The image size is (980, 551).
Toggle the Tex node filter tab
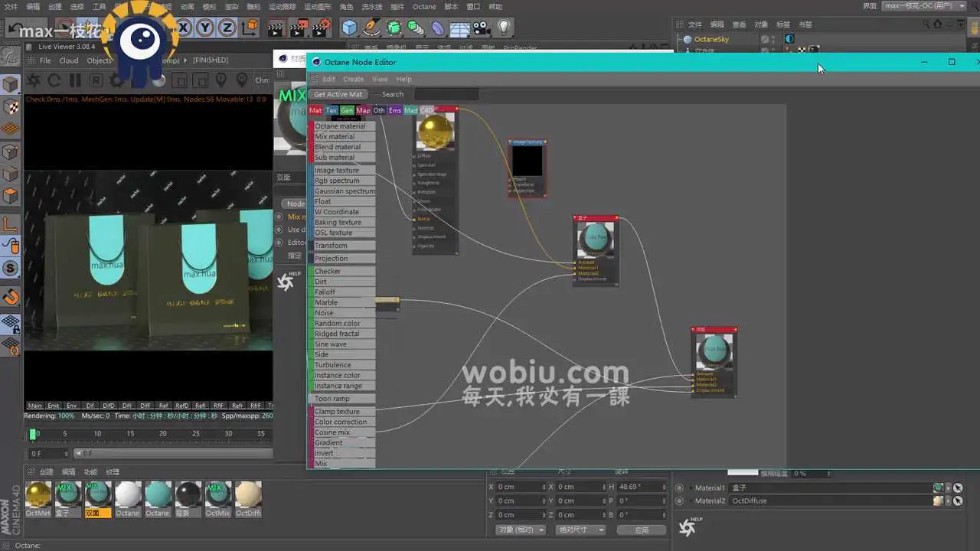coord(332,110)
